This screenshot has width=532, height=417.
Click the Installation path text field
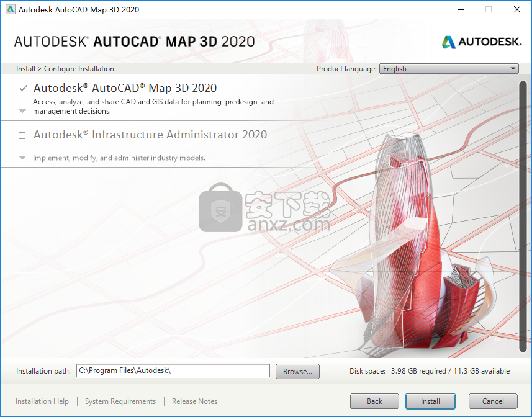(173, 370)
